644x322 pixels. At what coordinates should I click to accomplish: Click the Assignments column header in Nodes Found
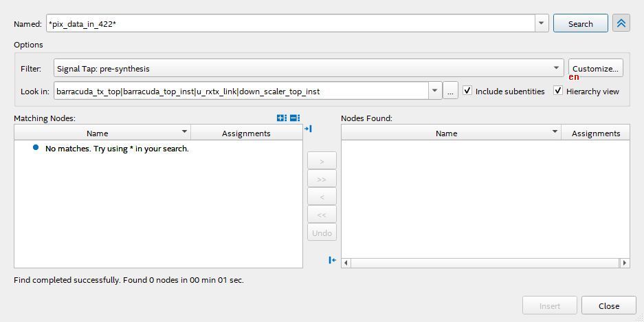pyautogui.click(x=595, y=133)
